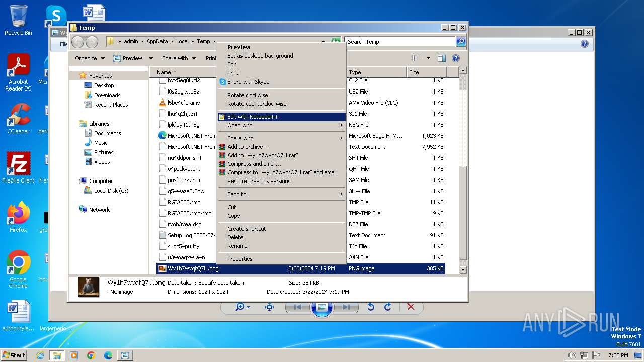
Task: Choose Share with Skype entry
Action: click(282, 82)
